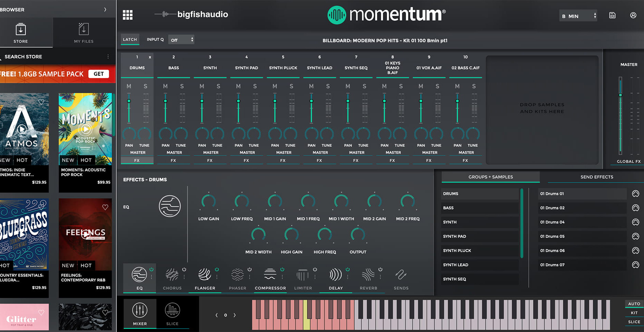644x332 pixels.
Task: Select the Compressor effect icon
Action: [270, 274]
